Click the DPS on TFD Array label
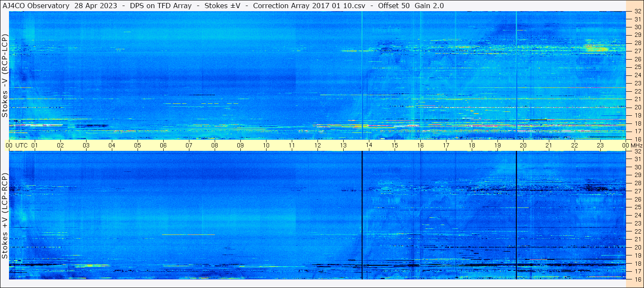The image size is (644, 288). [x=161, y=6]
